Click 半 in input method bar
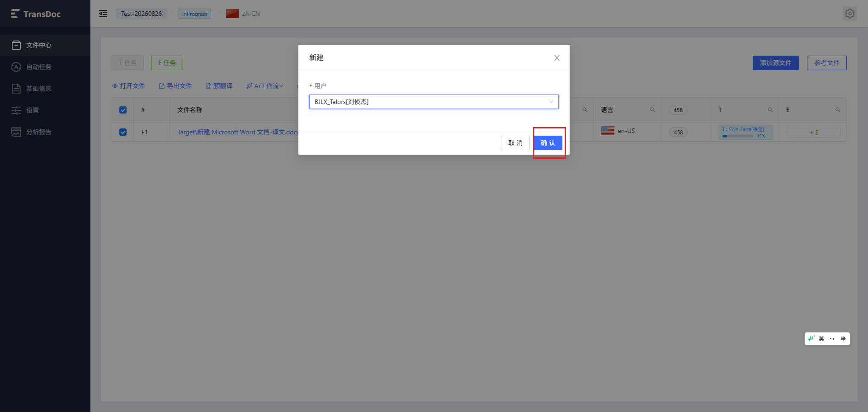 [x=843, y=339]
